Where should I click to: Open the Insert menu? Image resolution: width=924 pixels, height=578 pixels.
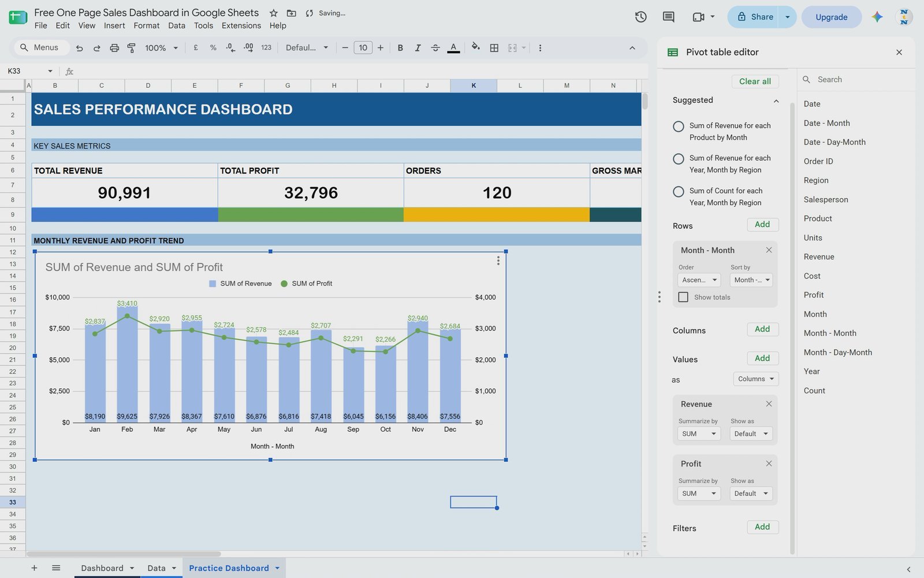114,25
